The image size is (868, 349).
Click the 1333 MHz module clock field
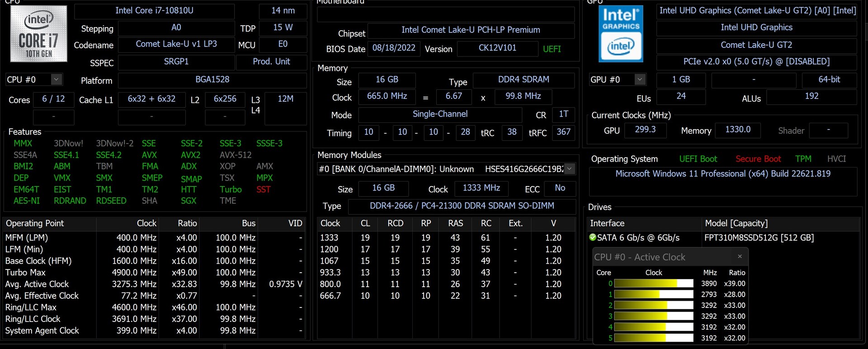(x=481, y=188)
